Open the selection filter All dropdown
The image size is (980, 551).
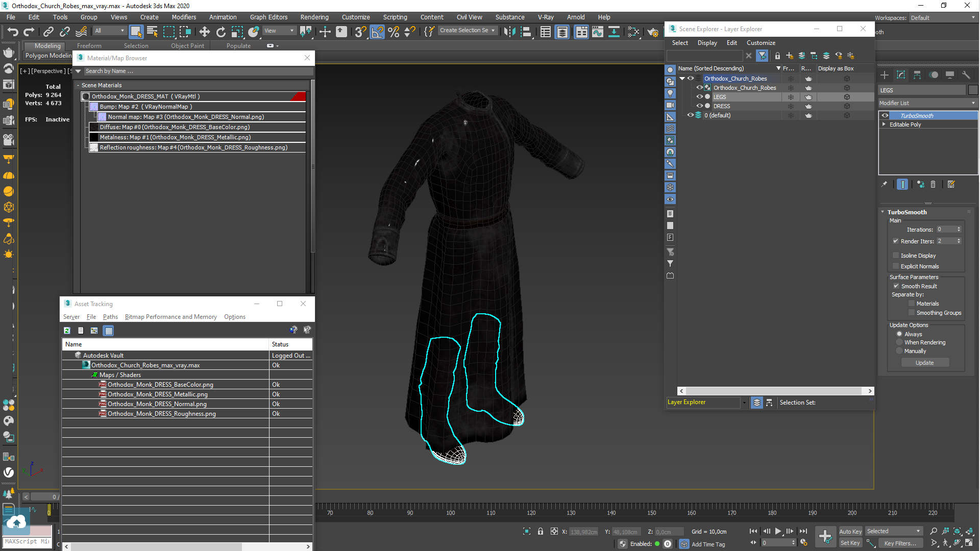[x=110, y=31]
